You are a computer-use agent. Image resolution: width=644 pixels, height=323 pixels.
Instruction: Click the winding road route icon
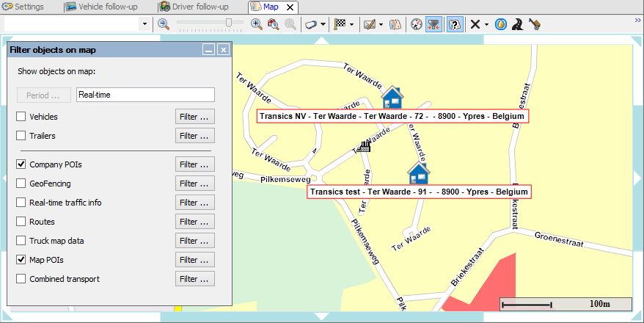coord(517,24)
